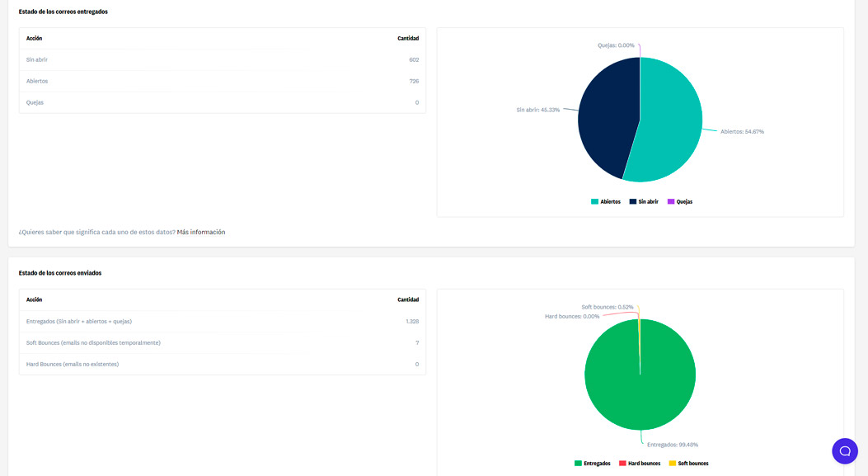The width and height of the screenshot is (868, 476).
Task: Click 'Acción' header in the enviados table
Action: tap(34, 299)
